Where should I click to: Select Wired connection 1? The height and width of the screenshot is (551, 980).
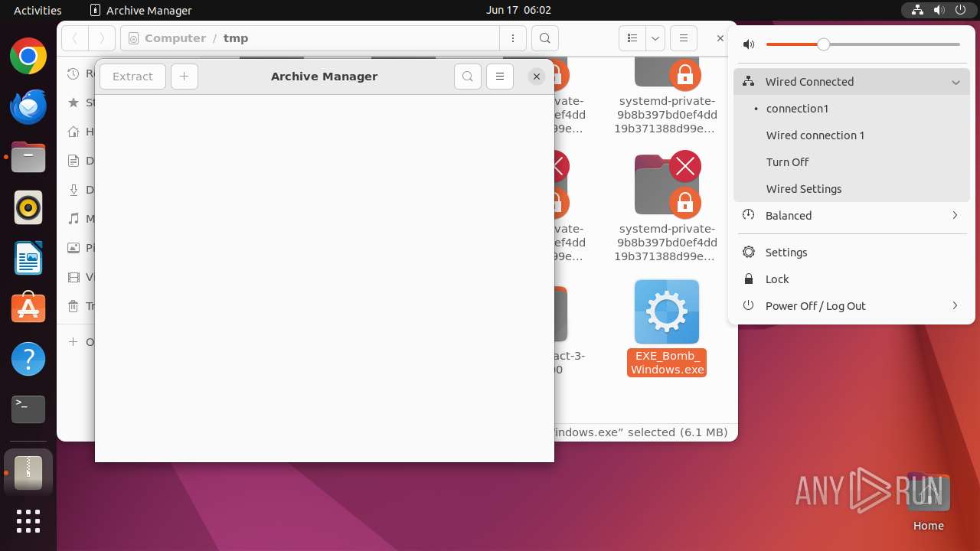(851, 135)
